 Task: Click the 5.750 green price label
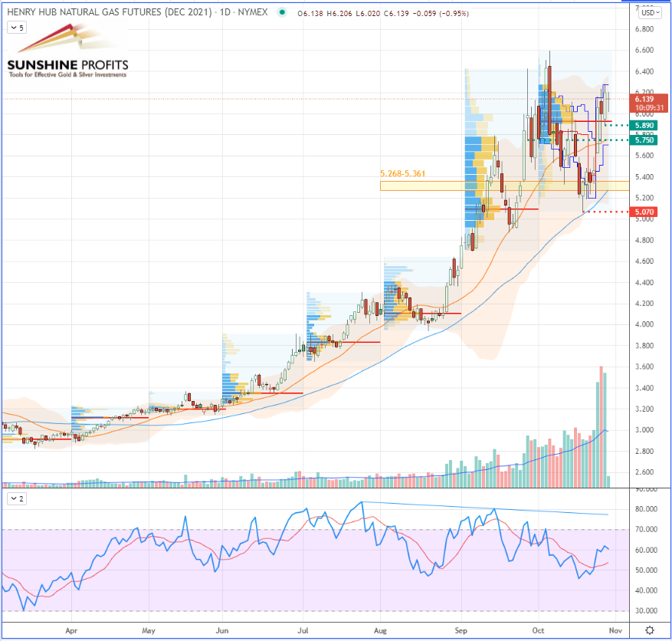tap(644, 140)
